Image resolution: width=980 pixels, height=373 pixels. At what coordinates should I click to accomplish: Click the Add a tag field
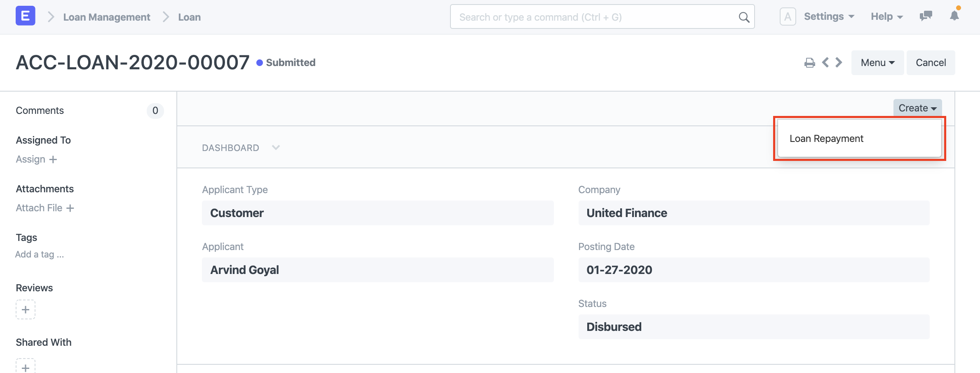(40, 254)
